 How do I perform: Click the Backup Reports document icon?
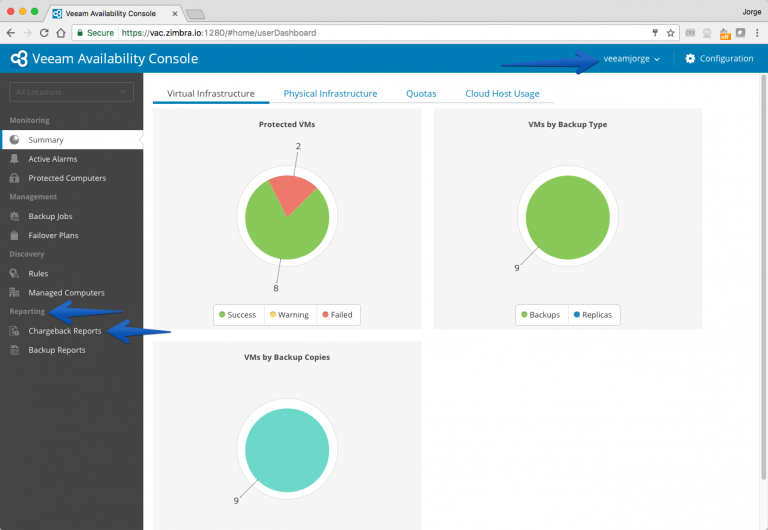(x=15, y=350)
